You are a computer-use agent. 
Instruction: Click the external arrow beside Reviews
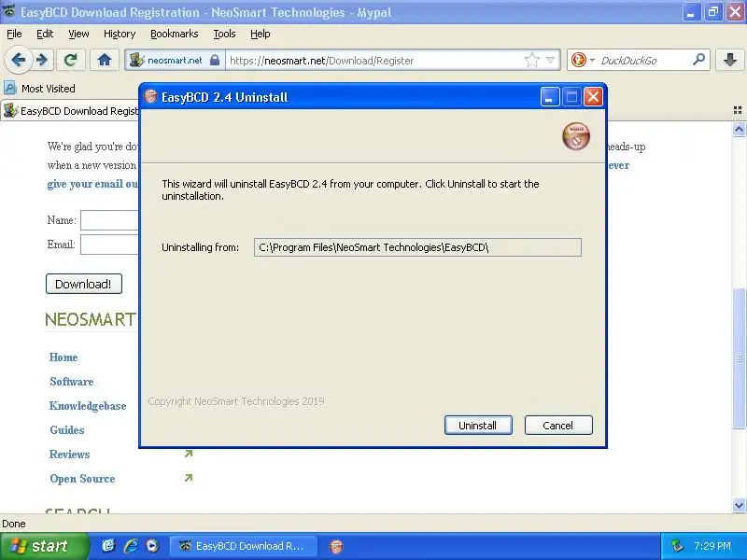click(x=189, y=454)
